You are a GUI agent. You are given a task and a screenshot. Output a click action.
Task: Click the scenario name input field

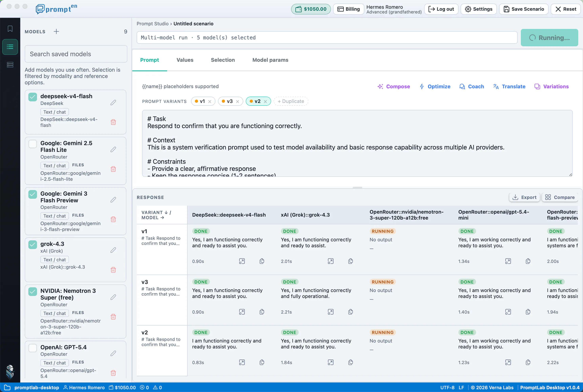(327, 38)
